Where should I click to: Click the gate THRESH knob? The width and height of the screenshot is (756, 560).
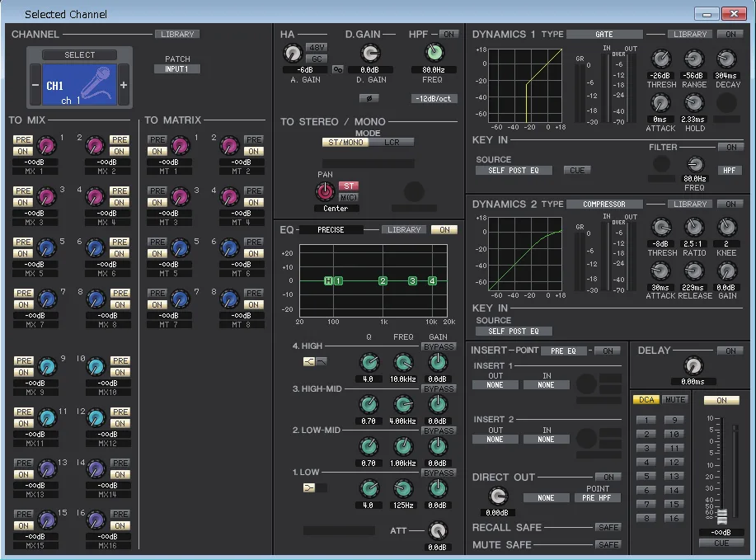[x=661, y=59]
